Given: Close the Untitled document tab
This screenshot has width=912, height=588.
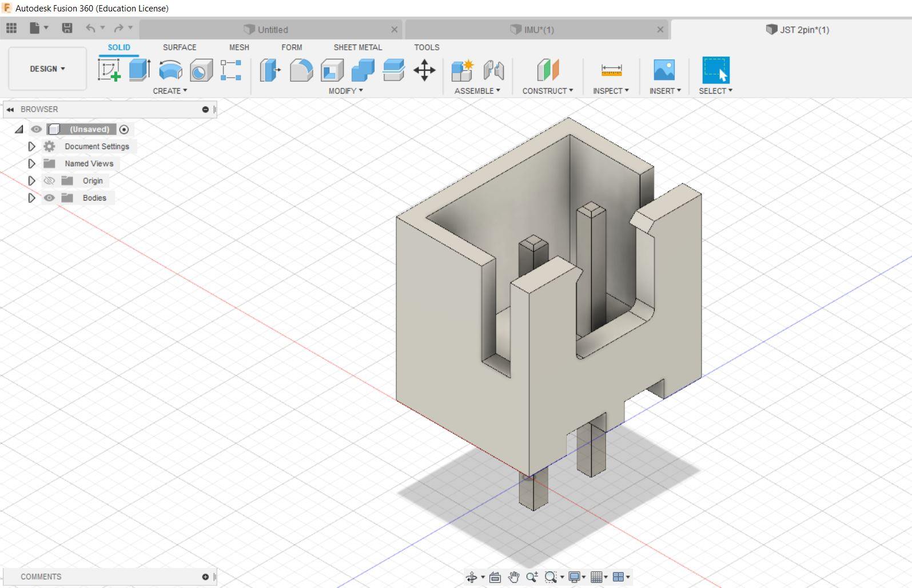Looking at the screenshot, I should coord(395,30).
